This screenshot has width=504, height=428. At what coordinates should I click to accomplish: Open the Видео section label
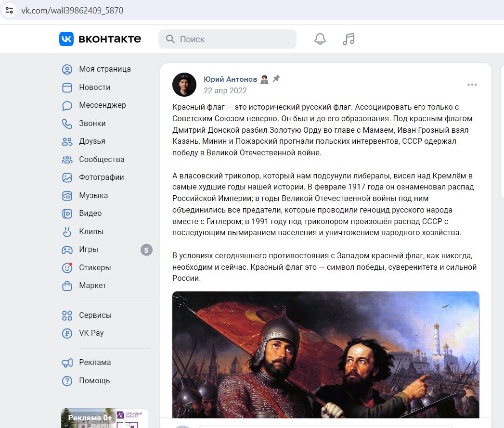[x=90, y=213]
